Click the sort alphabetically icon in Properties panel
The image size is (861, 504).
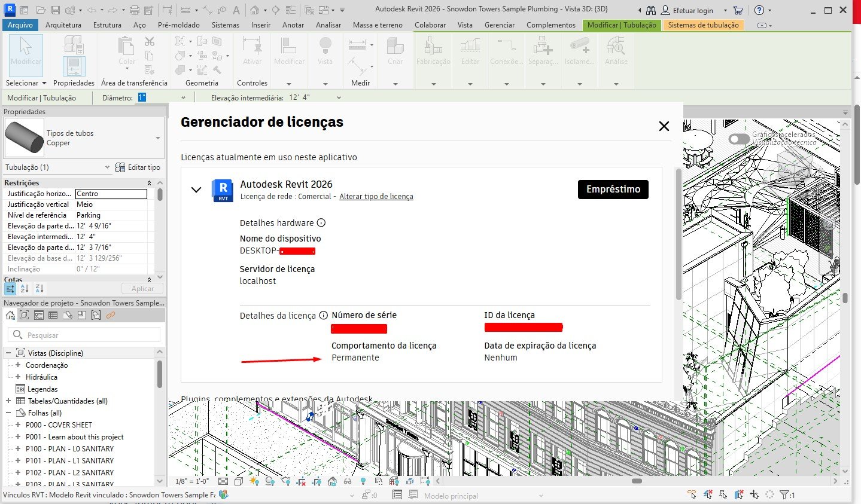click(x=25, y=288)
